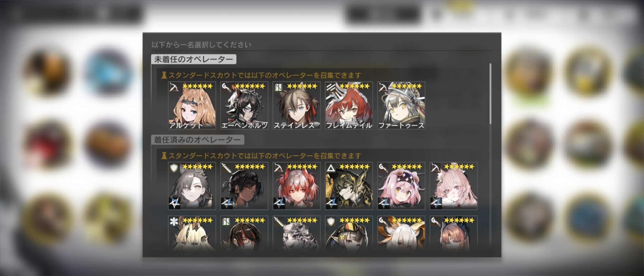
Task: Click the operator list scrollbar
Action: coord(490,94)
